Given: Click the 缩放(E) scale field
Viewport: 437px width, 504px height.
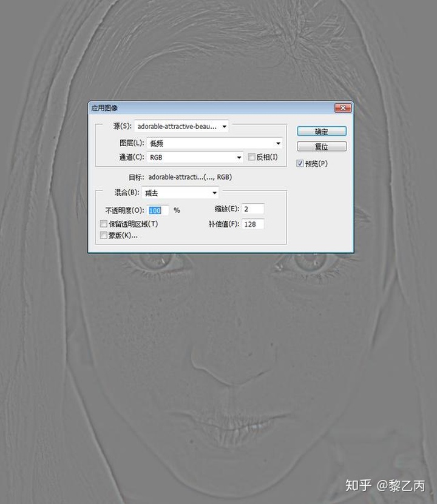Looking at the screenshot, I should pyautogui.click(x=253, y=209).
